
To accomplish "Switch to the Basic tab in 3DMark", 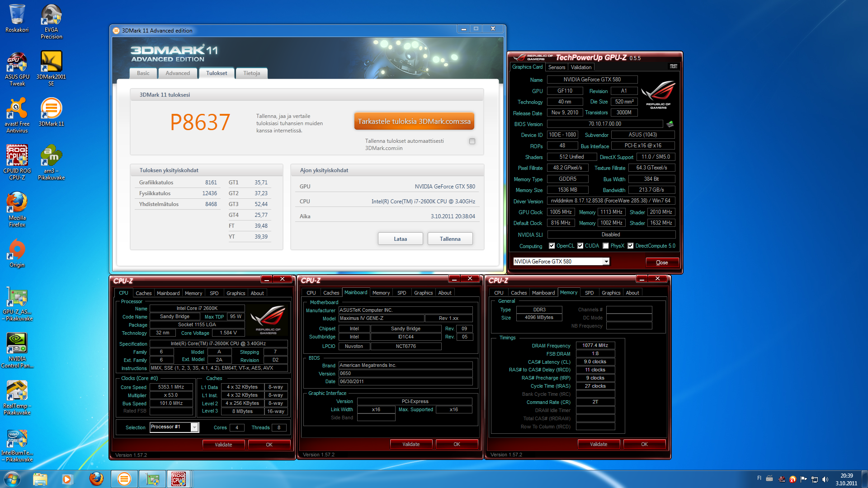I will [143, 73].
